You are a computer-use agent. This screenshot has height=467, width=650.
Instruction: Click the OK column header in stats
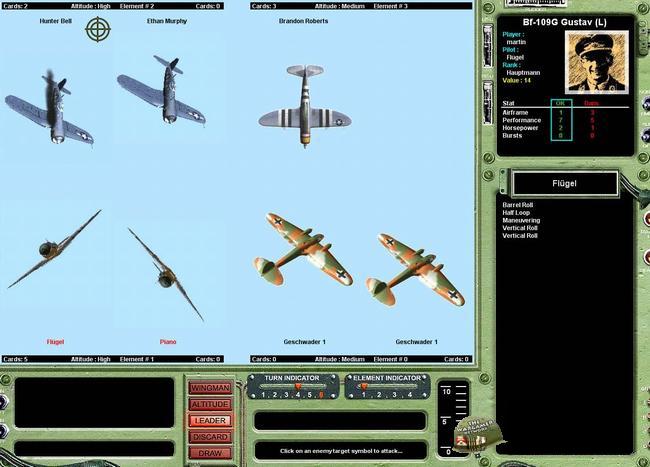point(560,103)
